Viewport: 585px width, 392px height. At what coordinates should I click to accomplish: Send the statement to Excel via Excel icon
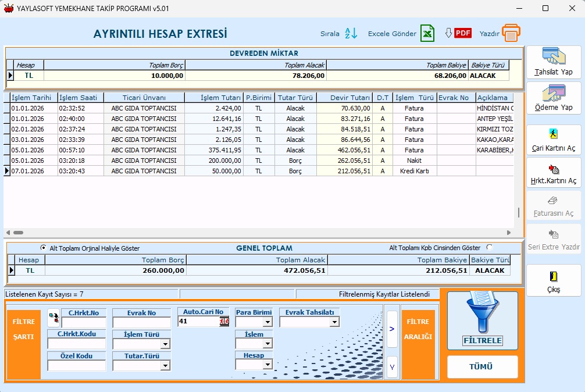pos(427,33)
